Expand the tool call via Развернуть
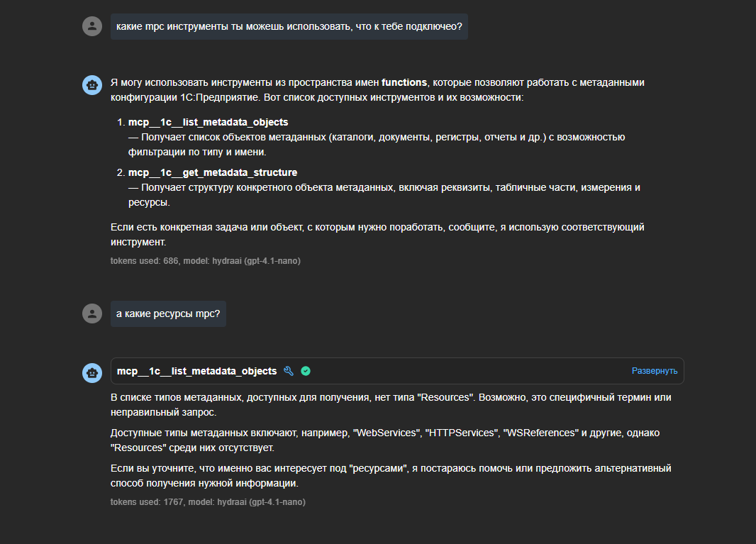This screenshot has height=544, width=756. 654,371
